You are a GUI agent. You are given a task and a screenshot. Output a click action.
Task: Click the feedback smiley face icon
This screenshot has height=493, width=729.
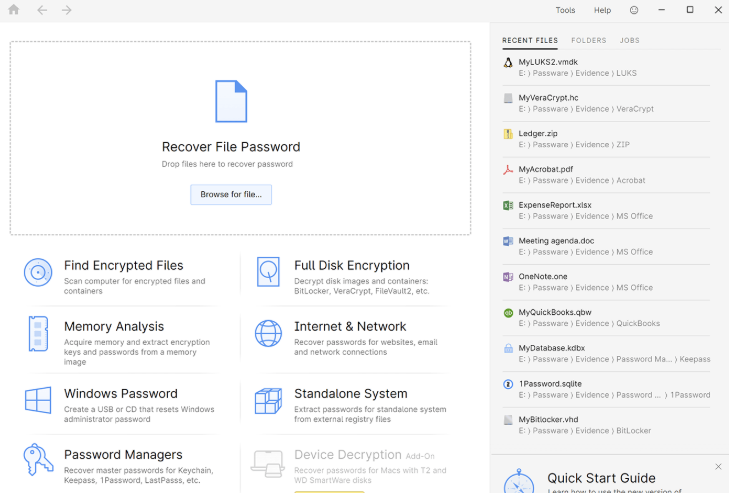pos(634,10)
